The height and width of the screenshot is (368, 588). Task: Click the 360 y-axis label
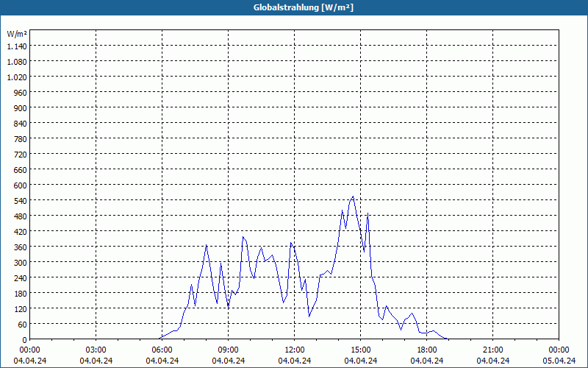coord(21,247)
